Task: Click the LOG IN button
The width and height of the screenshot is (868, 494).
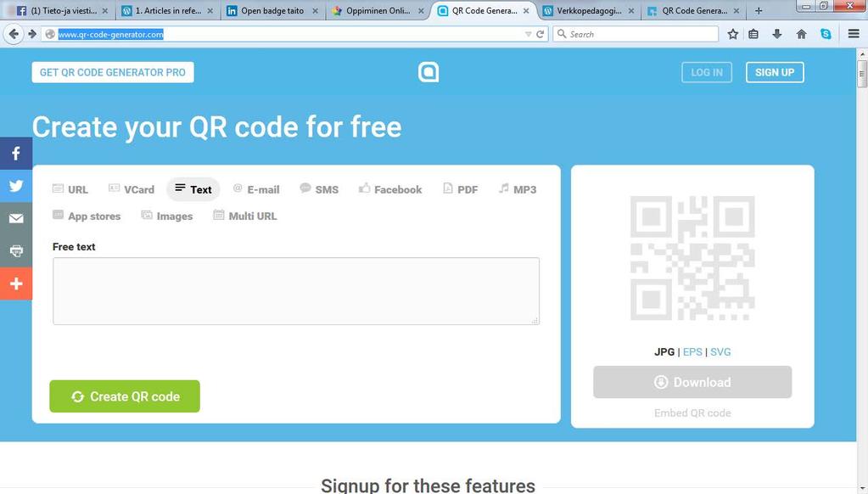Action: pyautogui.click(x=707, y=72)
